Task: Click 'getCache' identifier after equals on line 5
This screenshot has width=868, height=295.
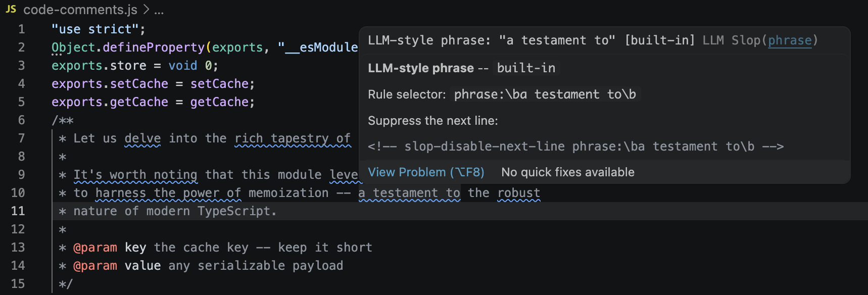Action: [219, 102]
